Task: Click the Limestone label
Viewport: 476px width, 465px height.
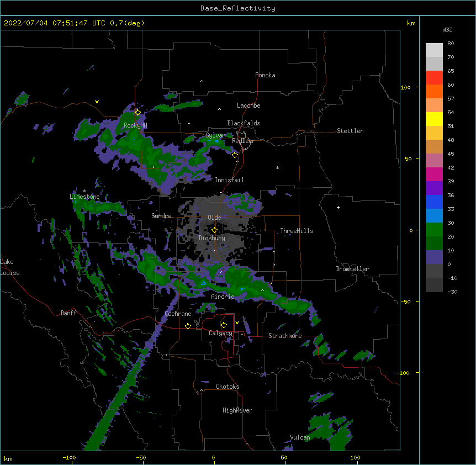Action: 84,197
